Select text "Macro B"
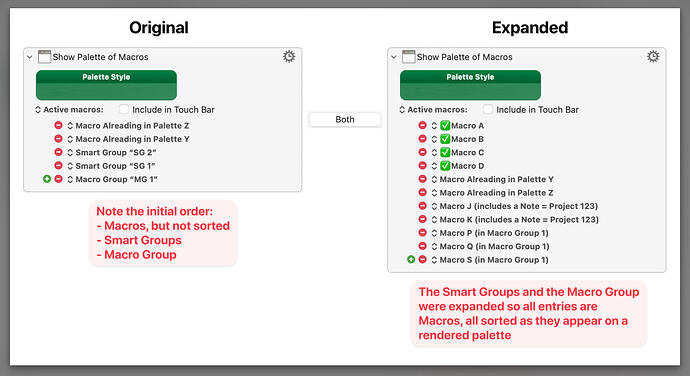 (467, 139)
